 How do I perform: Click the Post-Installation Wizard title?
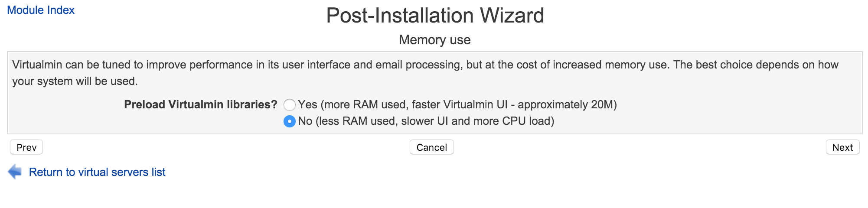(435, 16)
